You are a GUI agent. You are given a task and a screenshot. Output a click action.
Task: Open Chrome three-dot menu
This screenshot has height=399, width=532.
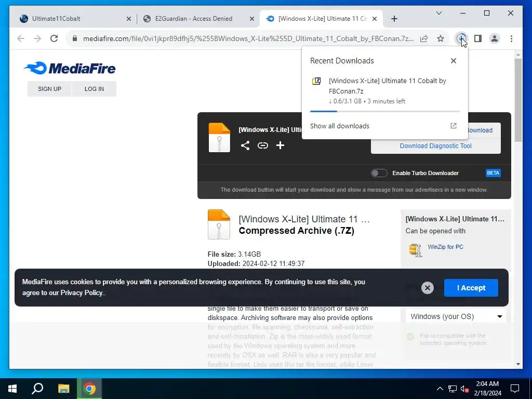[x=511, y=38]
